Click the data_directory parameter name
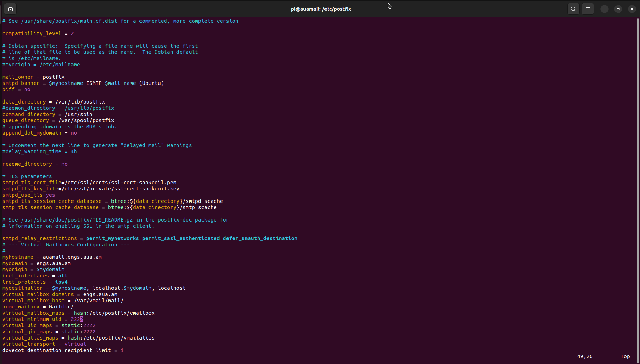This screenshot has height=364, width=640. 24,102
